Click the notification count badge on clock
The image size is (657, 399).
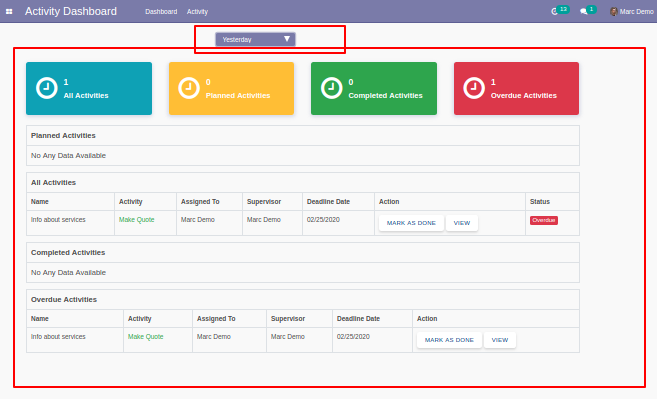click(564, 9)
